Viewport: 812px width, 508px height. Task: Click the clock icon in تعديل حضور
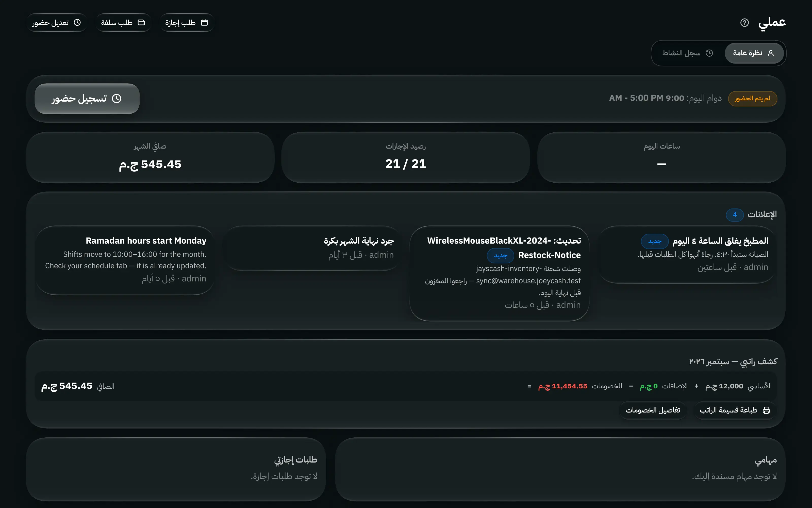click(x=77, y=23)
